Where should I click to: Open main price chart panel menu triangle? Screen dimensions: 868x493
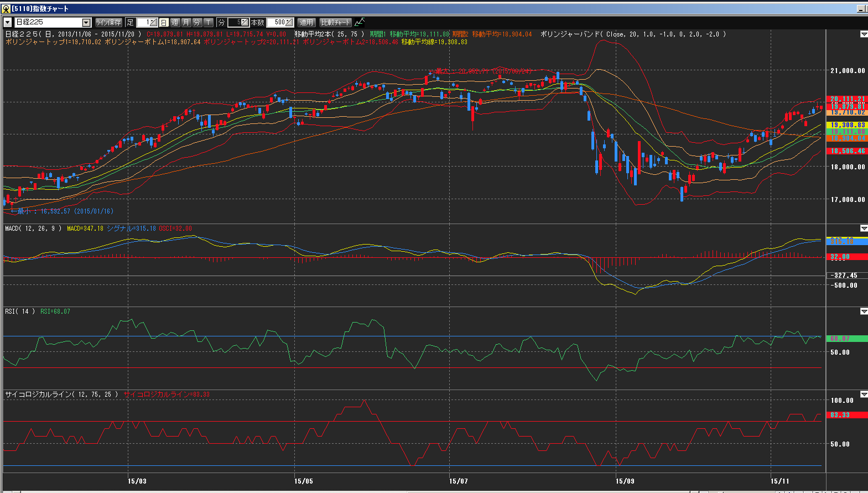click(x=864, y=34)
